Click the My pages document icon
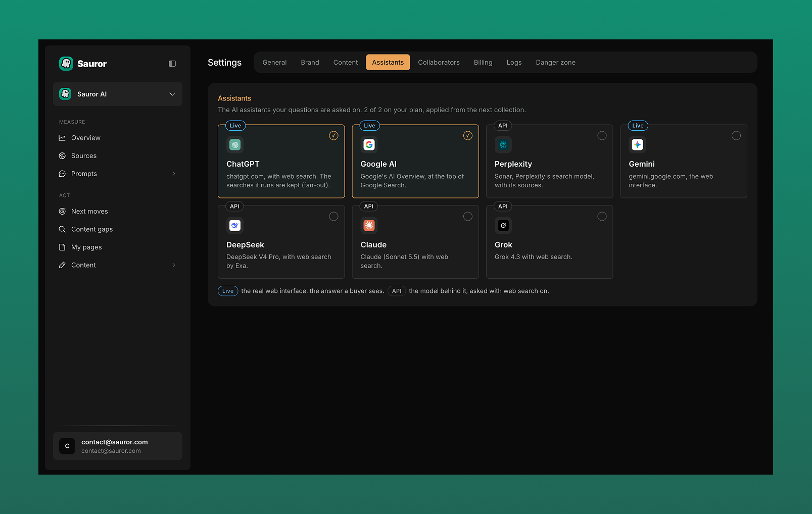Screen dimensions: 812x514 click(x=62, y=247)
